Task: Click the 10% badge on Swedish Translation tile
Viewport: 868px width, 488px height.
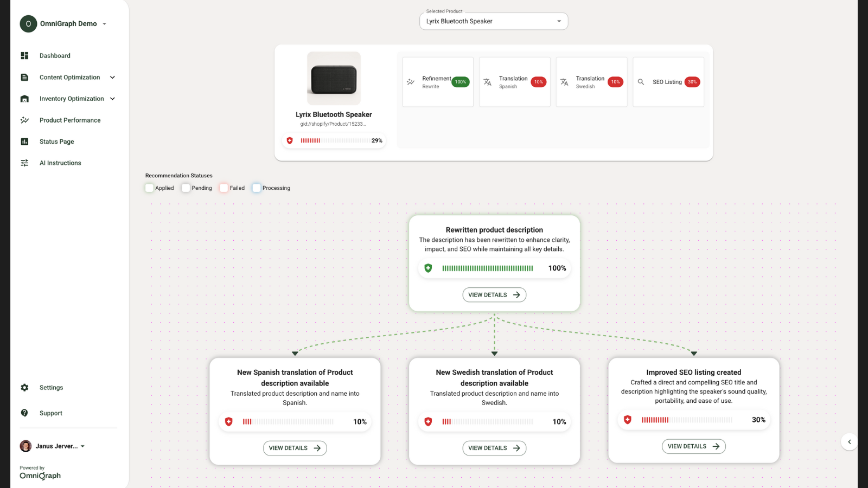Action: point(615,82)
